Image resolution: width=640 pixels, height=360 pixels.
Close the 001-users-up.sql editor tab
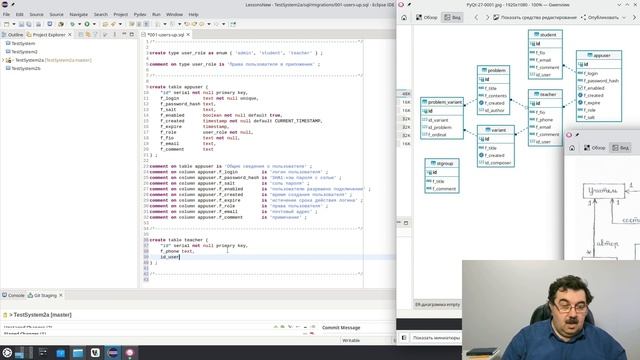point(188,35)
